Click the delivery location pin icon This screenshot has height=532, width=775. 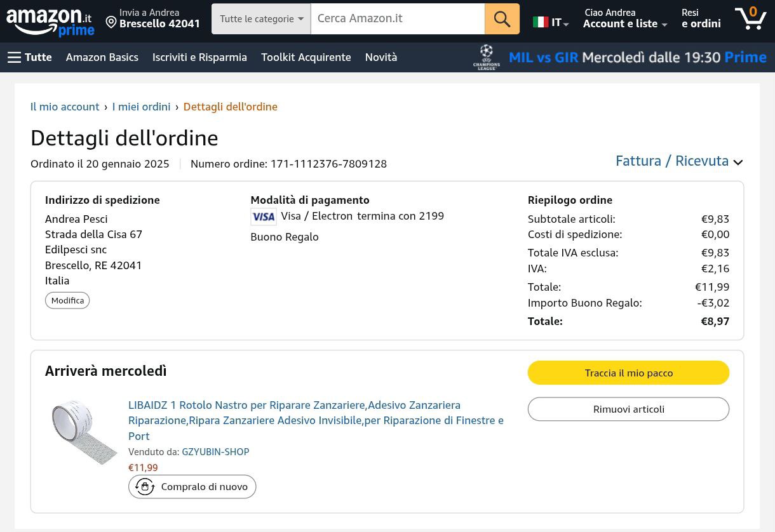click(x=111, y=23)
